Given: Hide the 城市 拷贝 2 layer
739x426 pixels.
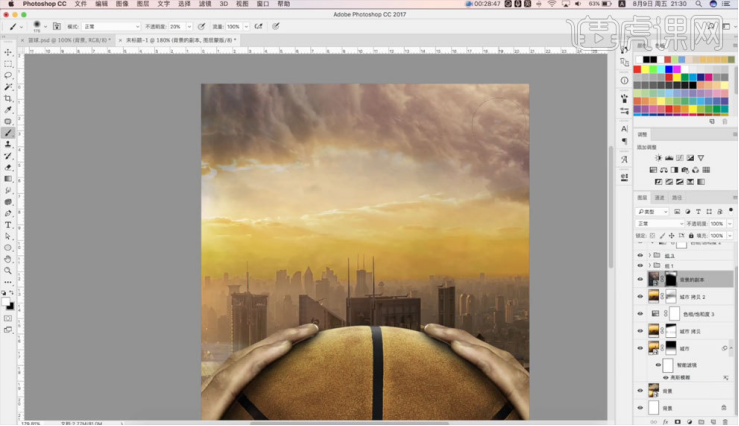Looking at the screenshot, I should point(640,297).
